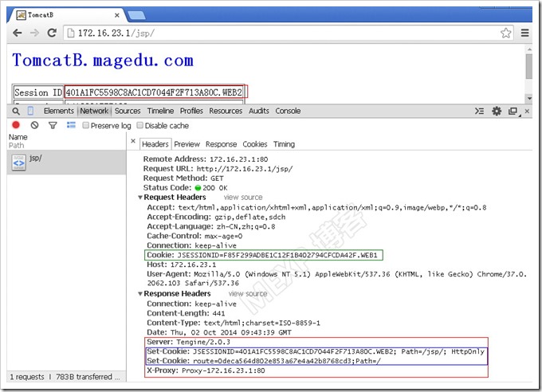The width and height of the screenshot is (542, 392).
Task: Open the Chrome hamburger menu
Action: [x=524, y=33]
